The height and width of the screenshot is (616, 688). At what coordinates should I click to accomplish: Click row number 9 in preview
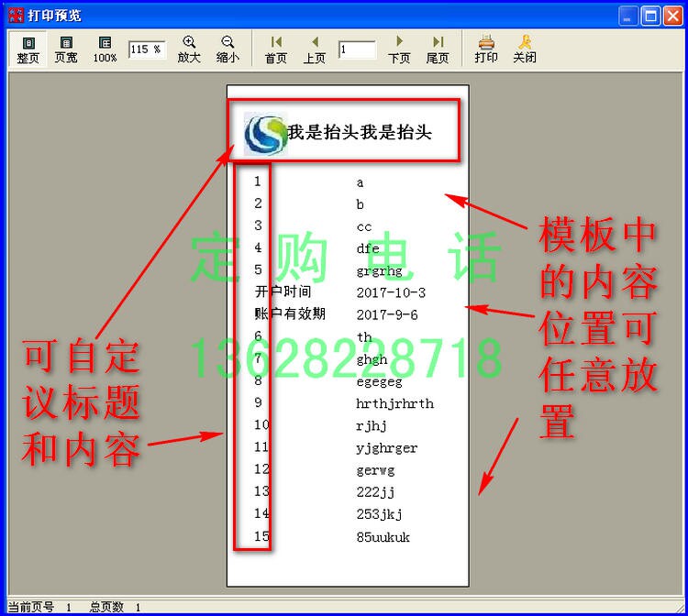pos(258,402)
